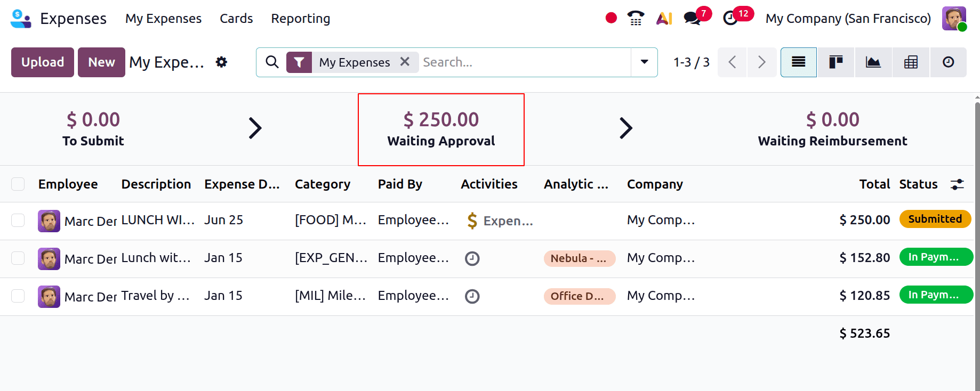
Task: Sort by Employee column header
Action: click(68, 184)
